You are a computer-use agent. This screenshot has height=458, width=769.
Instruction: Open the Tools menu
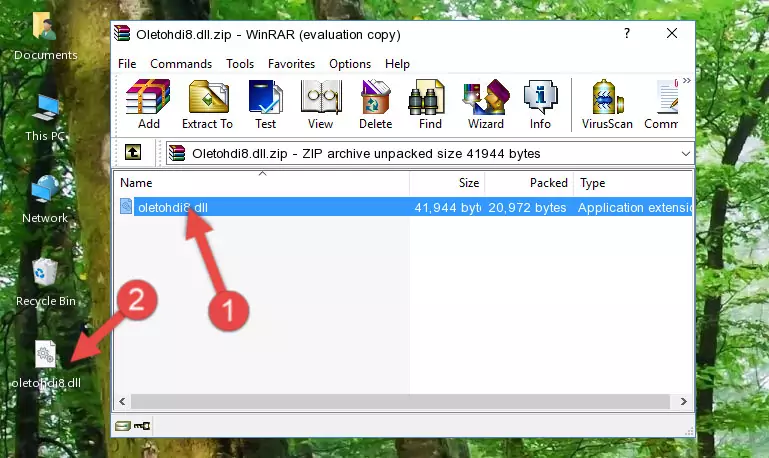240,64
